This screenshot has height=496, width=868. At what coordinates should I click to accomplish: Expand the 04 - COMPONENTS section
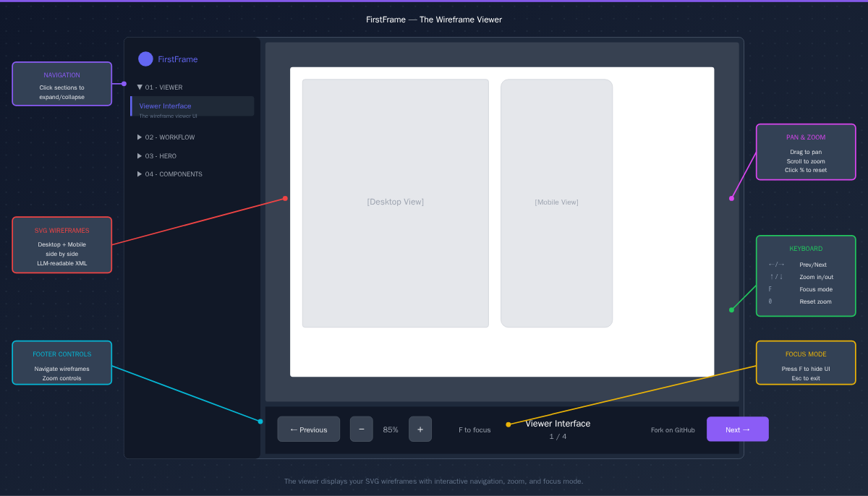[x=170, y=174]
